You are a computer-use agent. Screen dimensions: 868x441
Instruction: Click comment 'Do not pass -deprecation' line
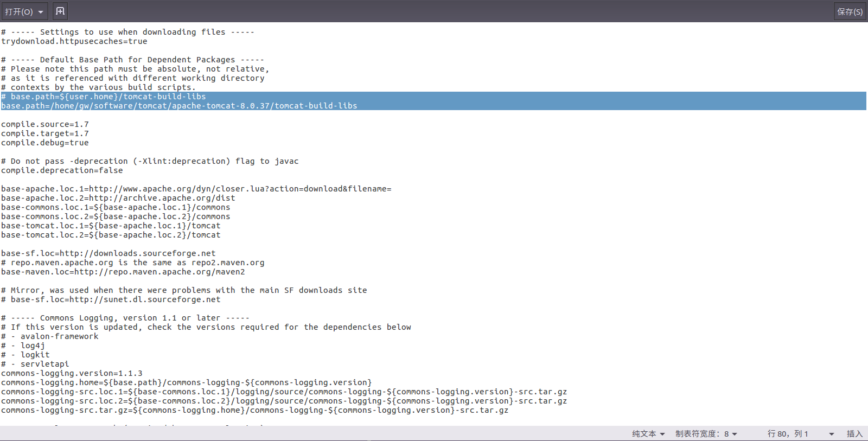point(150,161)
